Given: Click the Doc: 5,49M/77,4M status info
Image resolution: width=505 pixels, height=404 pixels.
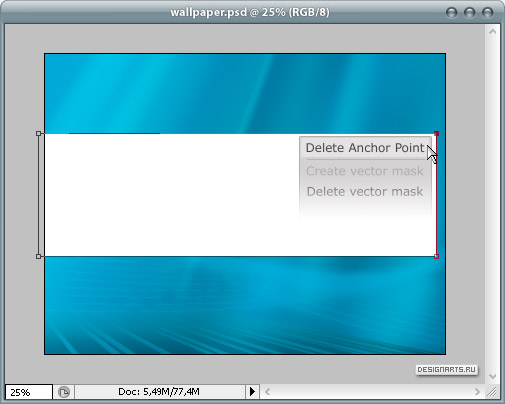Looking at the screenshot, I should click(x=159, y=392).
